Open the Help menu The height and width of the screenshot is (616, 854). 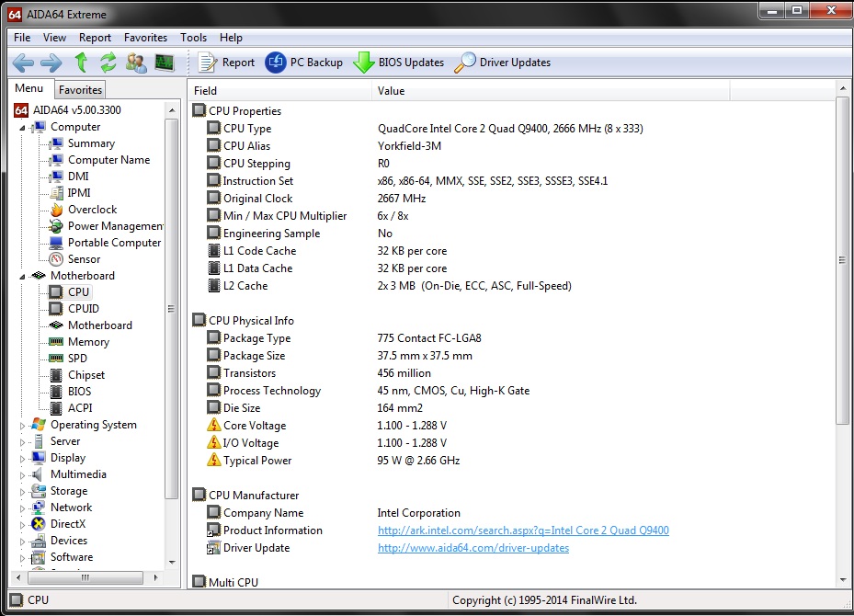[231, 38]
